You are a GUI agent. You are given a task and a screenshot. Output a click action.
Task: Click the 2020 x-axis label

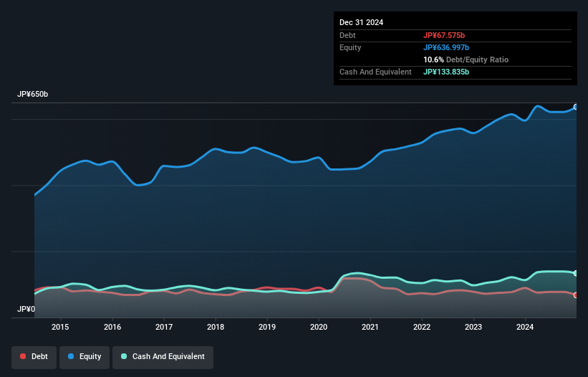click(319, 327)
